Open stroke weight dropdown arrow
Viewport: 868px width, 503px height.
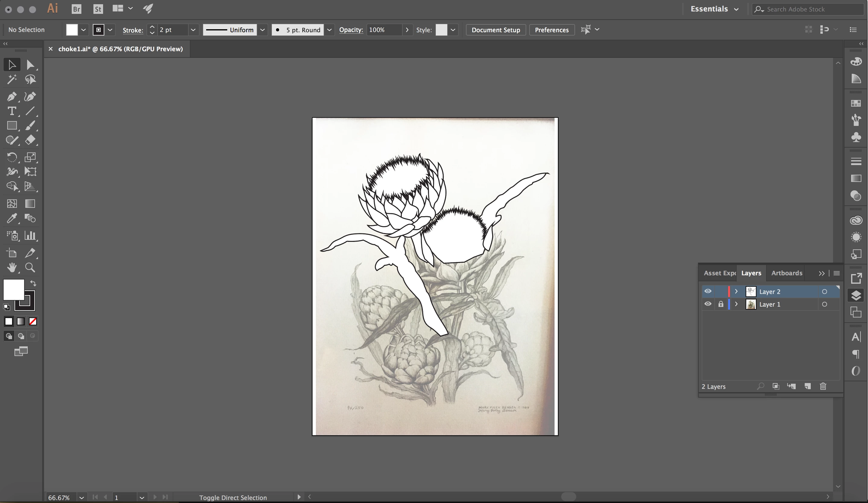pyautogui.click(x=193, y=30)
